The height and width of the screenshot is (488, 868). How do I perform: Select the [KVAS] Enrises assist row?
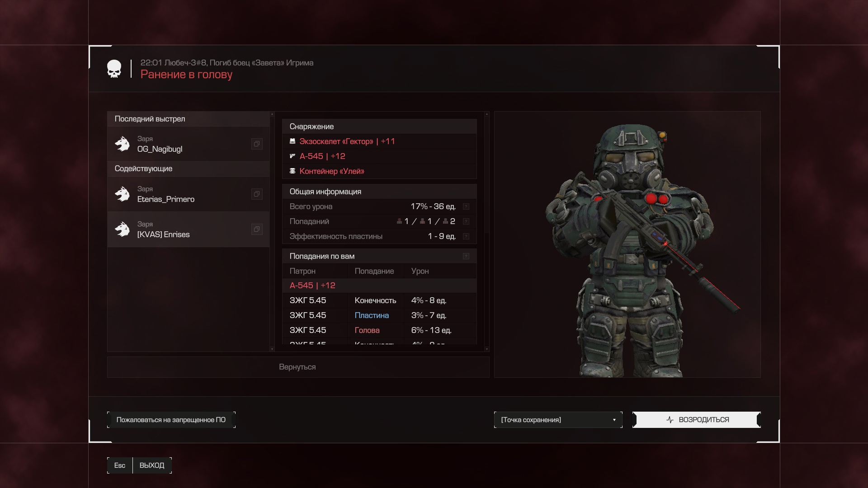pos(189,229)
